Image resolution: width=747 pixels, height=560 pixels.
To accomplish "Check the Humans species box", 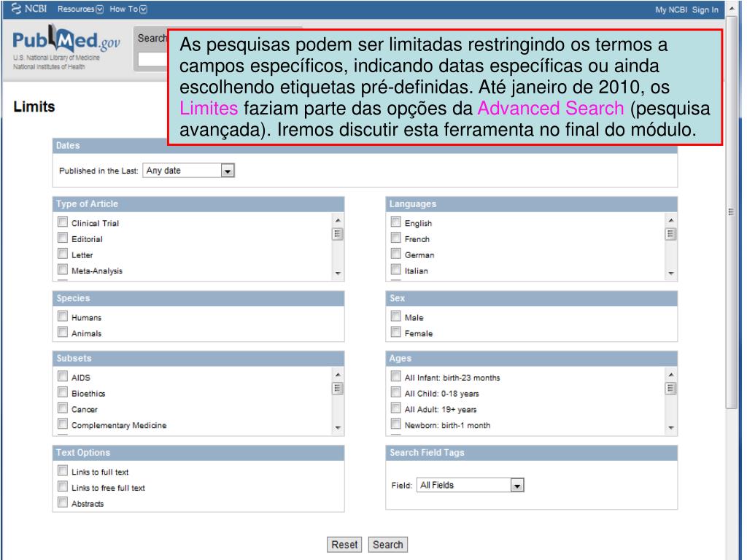I will [63, 316].
